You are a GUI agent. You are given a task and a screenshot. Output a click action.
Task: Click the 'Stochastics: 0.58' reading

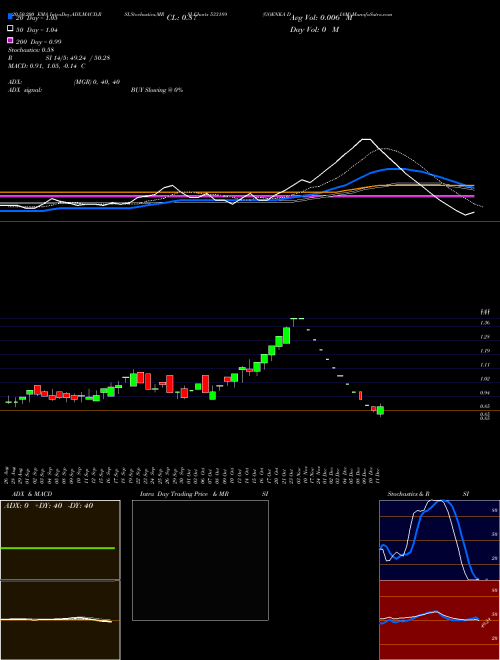point(31,50)
